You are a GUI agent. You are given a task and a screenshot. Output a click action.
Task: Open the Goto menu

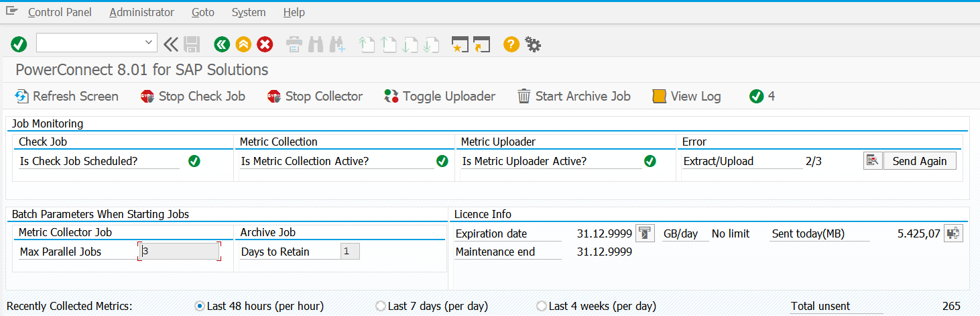pos(202,12)
